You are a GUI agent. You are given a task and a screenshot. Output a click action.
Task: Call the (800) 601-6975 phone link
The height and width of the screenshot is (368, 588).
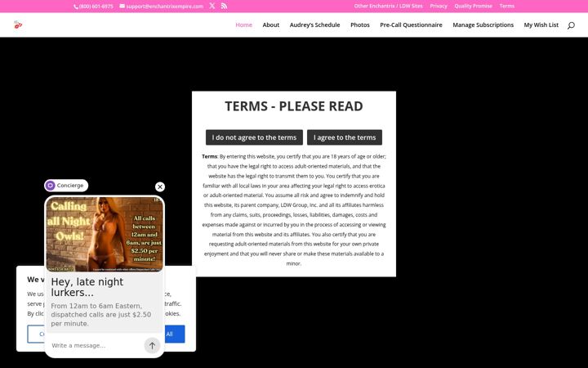click(x=93, y=6)
